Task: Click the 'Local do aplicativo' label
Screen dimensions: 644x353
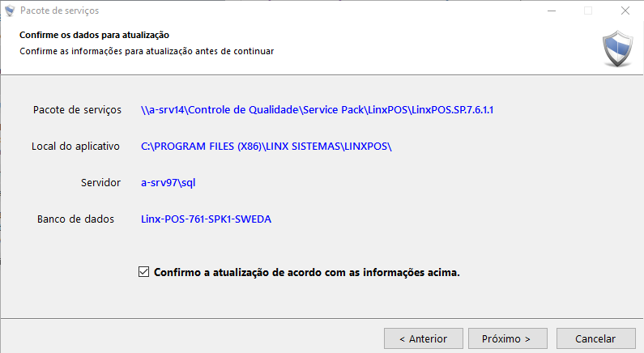Action: (75, 147)
